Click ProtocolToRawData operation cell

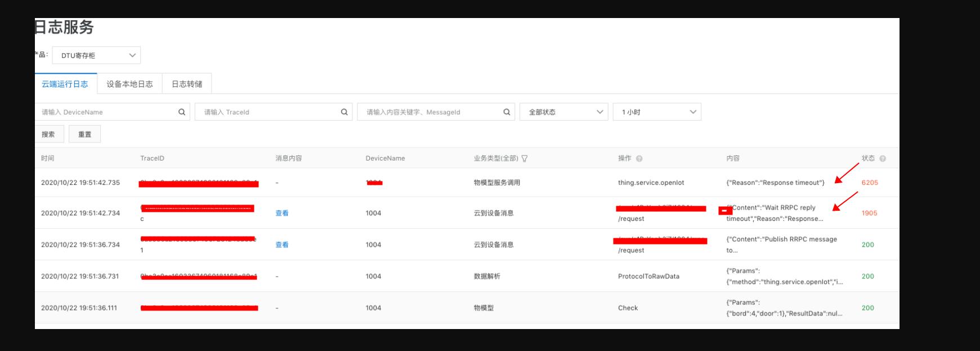(648, 276)
